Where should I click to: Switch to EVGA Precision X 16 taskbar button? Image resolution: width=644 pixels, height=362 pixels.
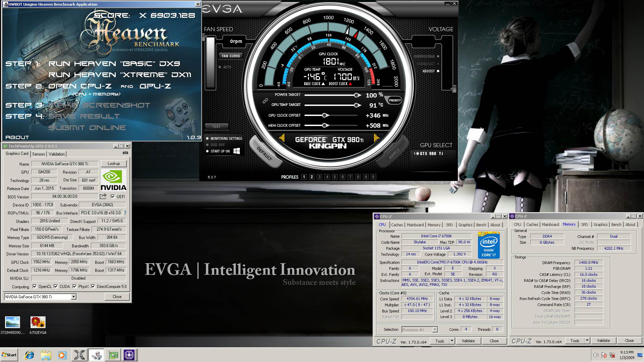79,355
